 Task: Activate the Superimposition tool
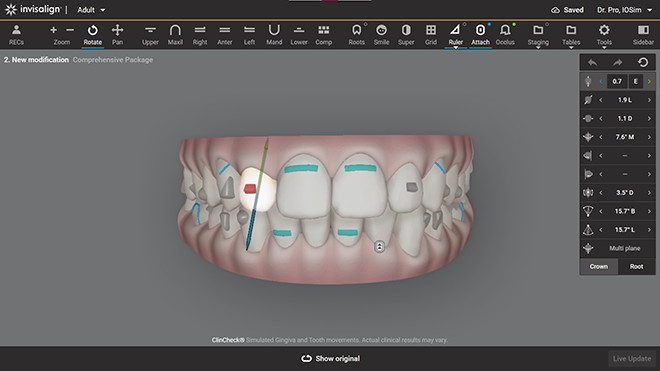click(406, 35)
